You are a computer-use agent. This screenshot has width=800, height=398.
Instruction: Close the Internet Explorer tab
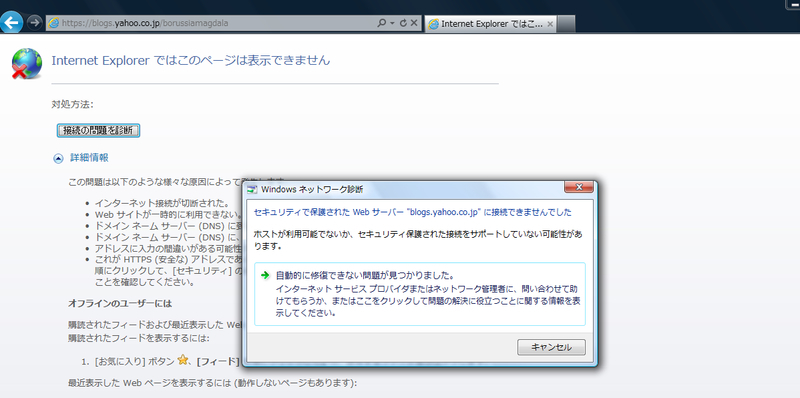click(549, 24)
